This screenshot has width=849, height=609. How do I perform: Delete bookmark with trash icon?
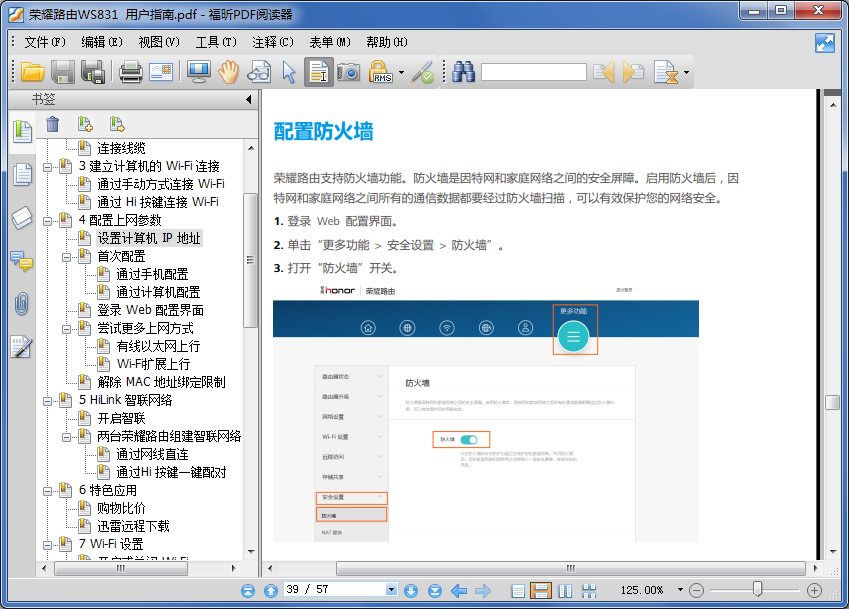point(53,124)
